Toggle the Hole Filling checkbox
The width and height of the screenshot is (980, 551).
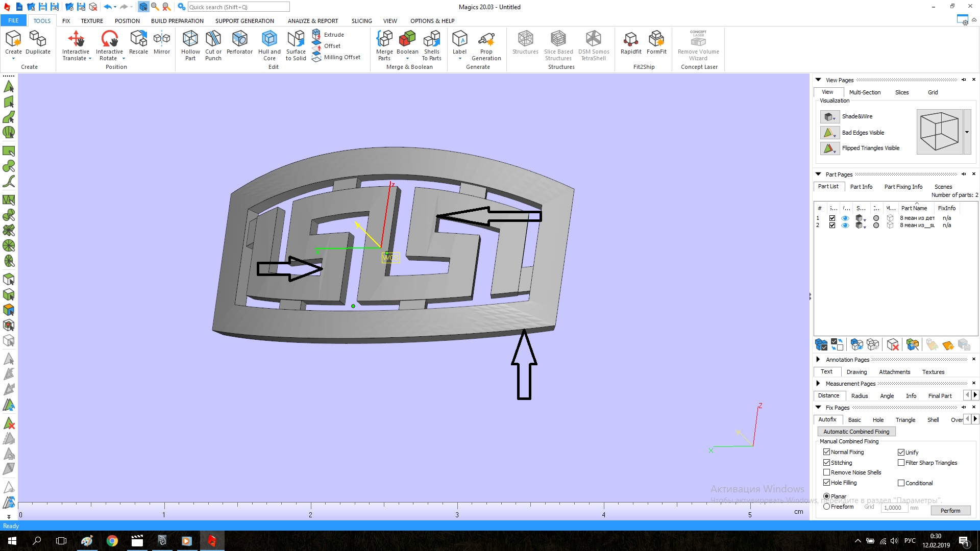coord(826,483)
